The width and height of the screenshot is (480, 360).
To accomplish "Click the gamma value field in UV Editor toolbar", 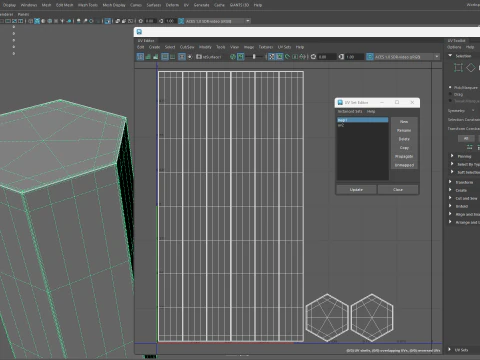I will pos(354,57).
